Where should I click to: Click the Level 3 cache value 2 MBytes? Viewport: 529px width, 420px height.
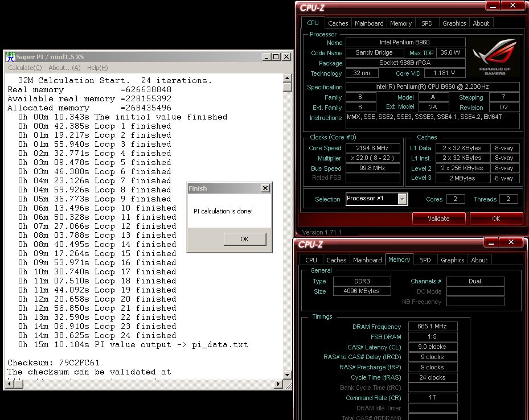[462, 178]
